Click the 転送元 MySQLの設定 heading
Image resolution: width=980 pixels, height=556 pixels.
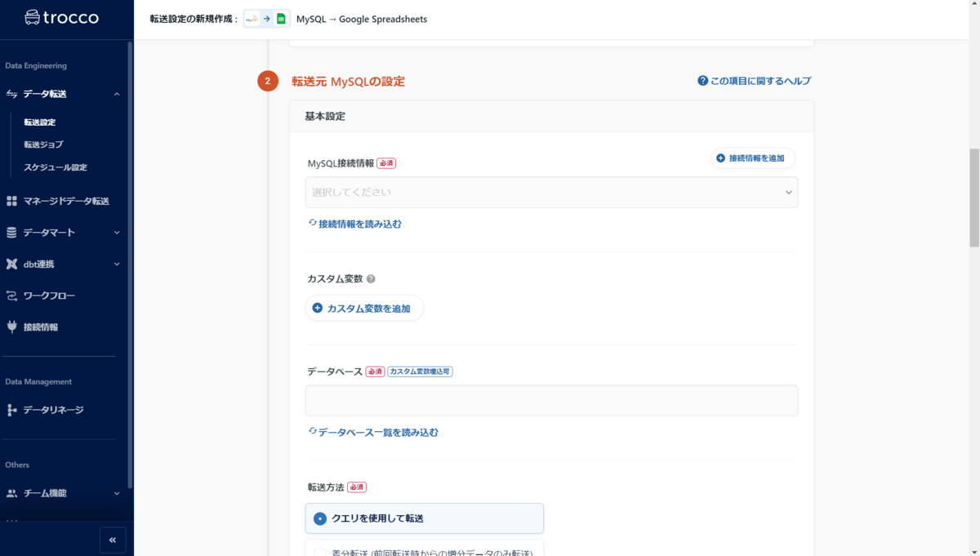click(348, 82)
